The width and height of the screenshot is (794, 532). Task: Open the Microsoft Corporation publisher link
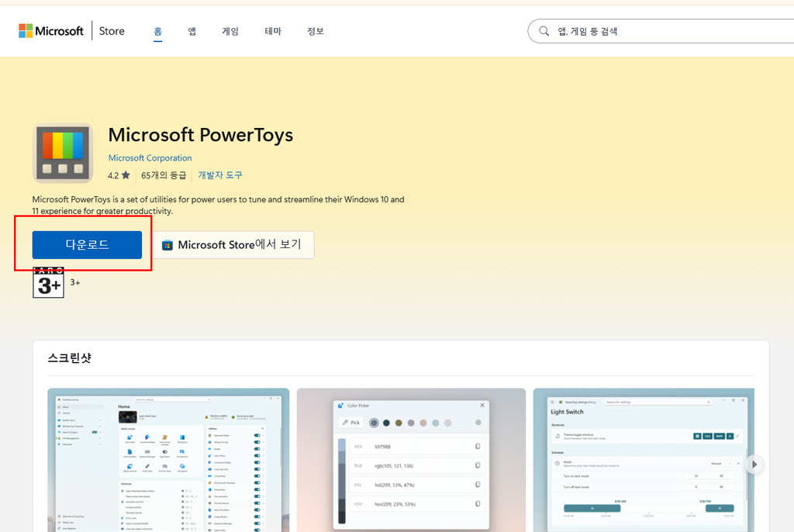coord(150,158)
